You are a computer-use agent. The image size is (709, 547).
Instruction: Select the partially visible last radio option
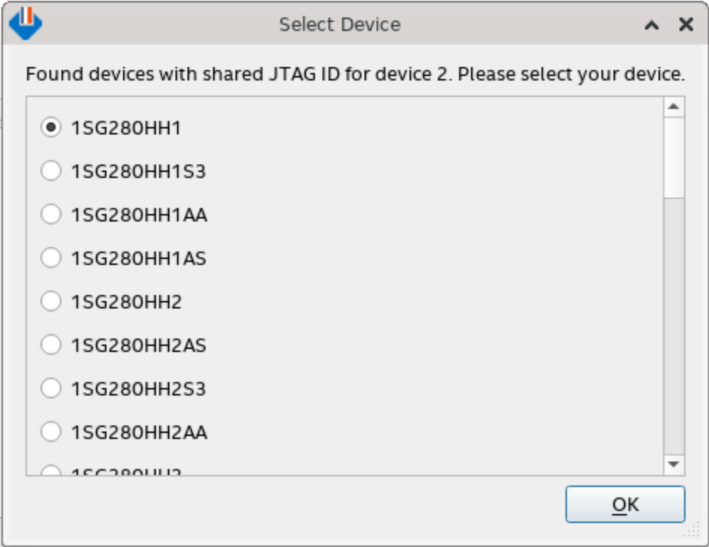50,470
